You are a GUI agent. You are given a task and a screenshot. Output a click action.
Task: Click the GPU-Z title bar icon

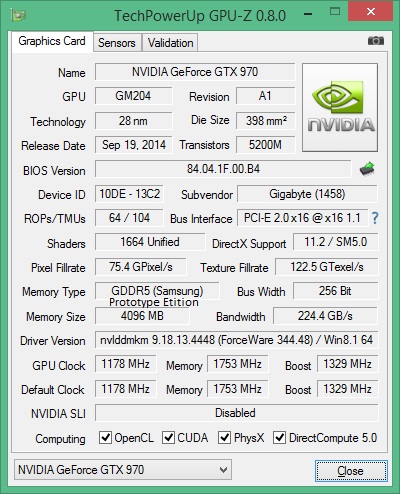click(18, 15)
